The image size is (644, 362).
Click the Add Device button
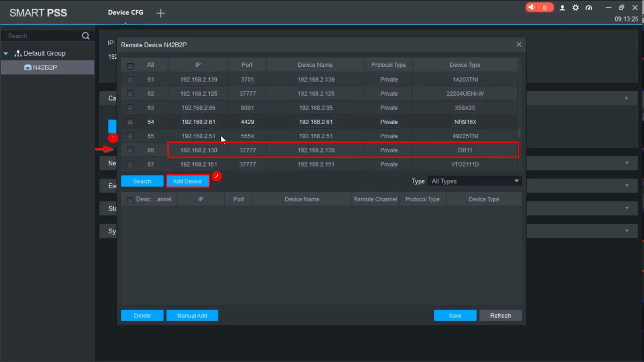187,181
